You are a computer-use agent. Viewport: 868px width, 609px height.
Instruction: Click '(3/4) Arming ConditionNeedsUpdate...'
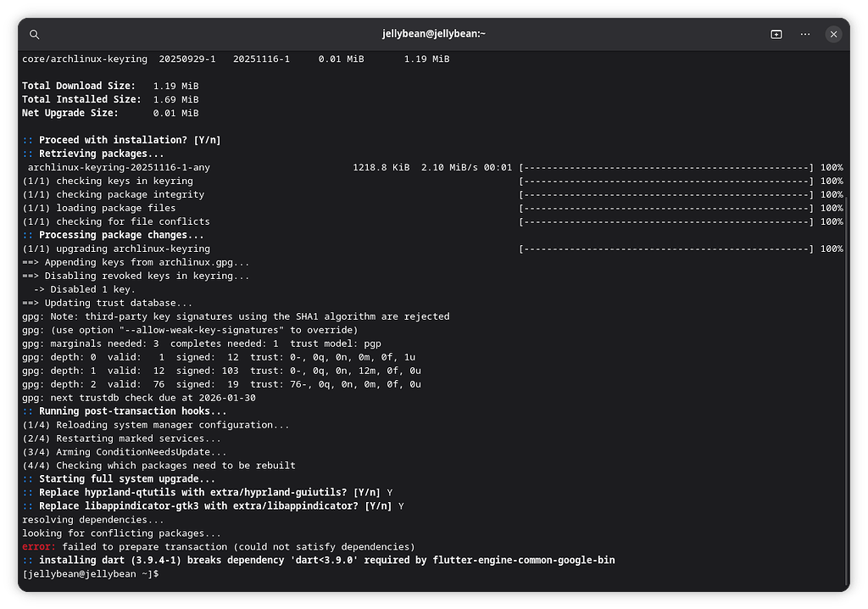125,451
